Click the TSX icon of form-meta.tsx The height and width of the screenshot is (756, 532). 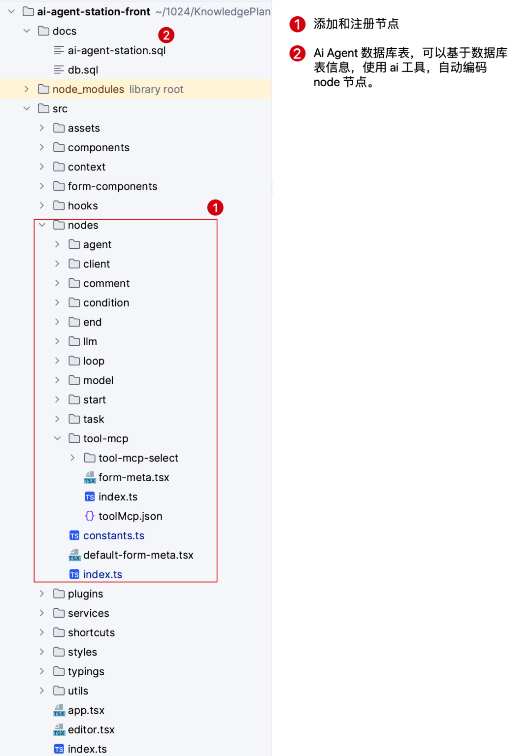tap(90, 477)
